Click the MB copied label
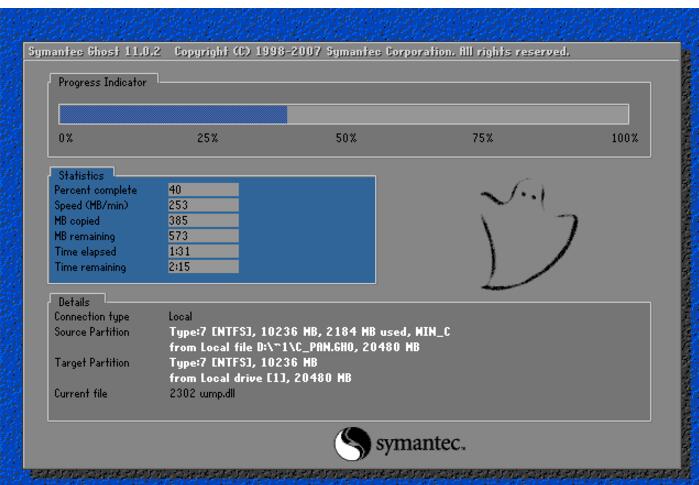 77,221
